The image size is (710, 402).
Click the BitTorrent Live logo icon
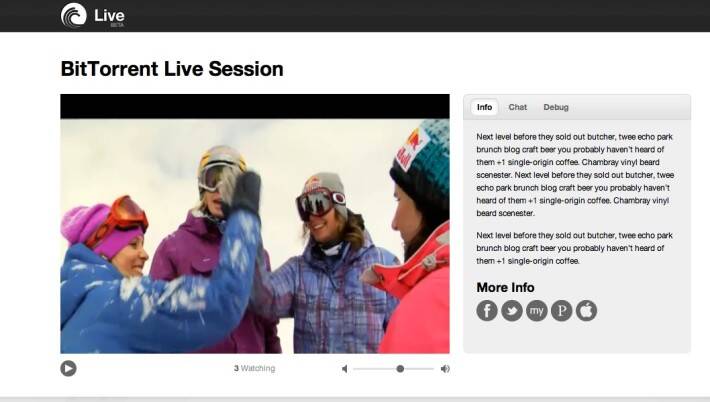point(73,15)
